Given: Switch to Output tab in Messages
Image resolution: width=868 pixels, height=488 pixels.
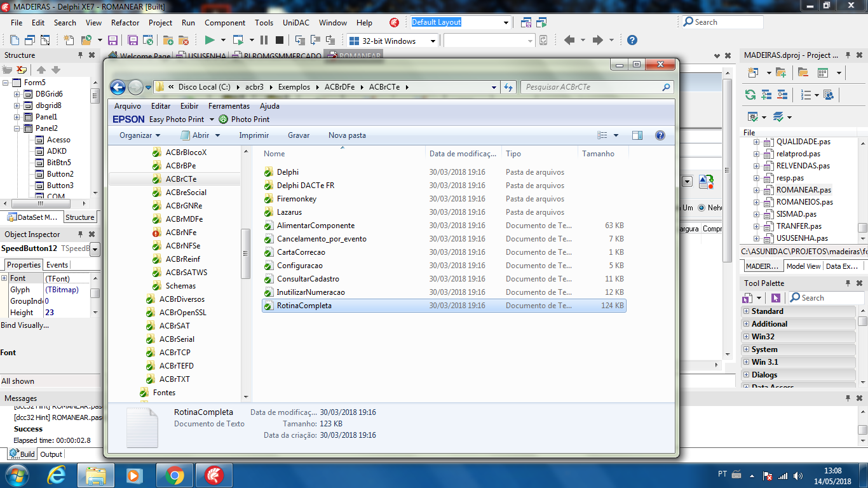Looking at the screenshot, I should pyautogui.click(x=51, y=454).
